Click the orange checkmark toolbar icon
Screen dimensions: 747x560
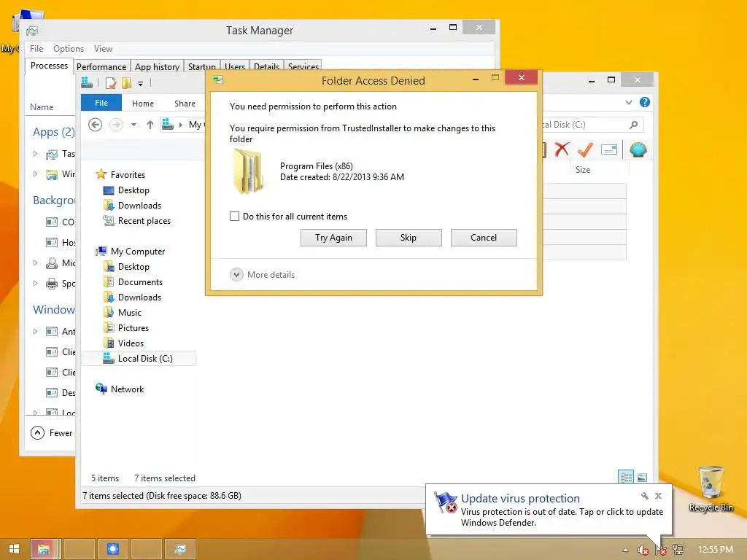click(585, 149)
